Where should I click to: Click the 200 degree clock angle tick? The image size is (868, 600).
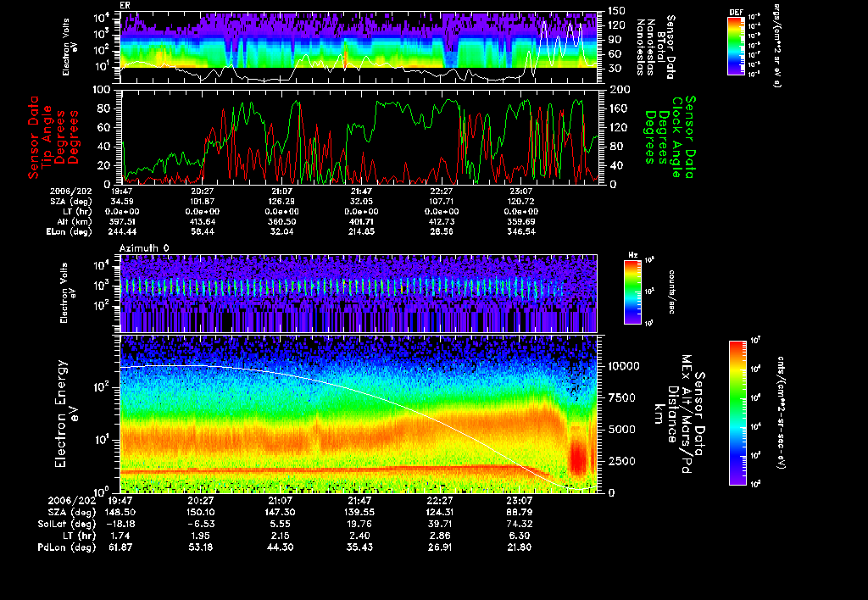(x=618, y=90)
